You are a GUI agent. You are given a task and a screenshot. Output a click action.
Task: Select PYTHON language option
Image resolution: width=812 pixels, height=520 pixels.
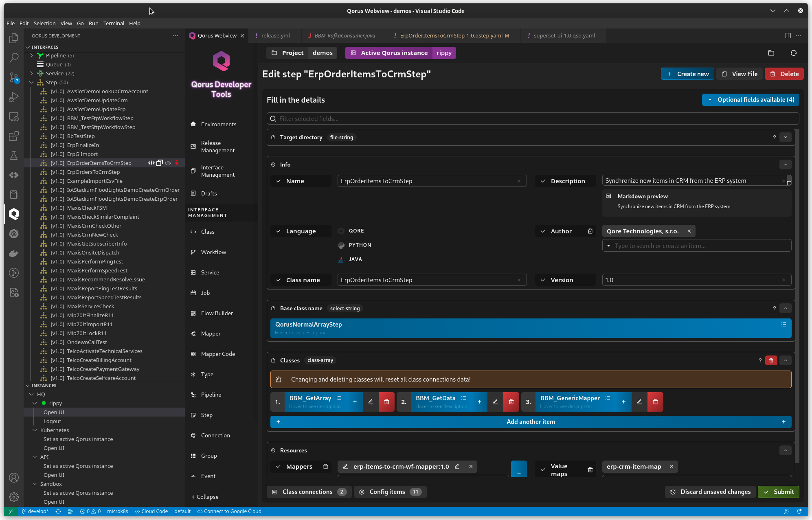[x=354, y=245]
